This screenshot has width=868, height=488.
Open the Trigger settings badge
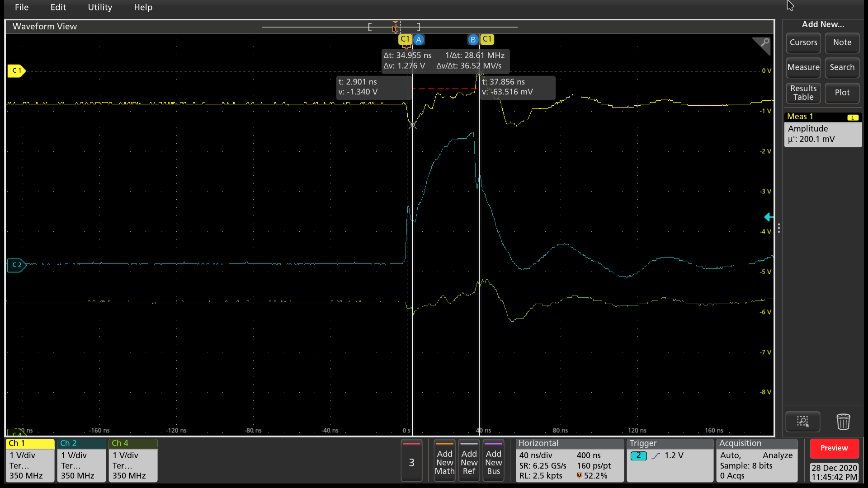click(670, 460)
